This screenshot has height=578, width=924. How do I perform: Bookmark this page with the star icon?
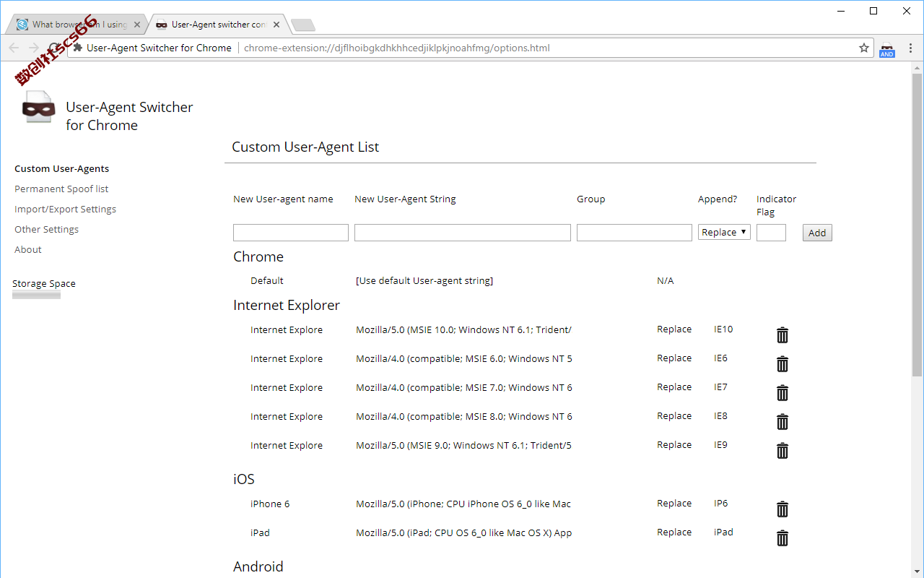coord(864,48)
